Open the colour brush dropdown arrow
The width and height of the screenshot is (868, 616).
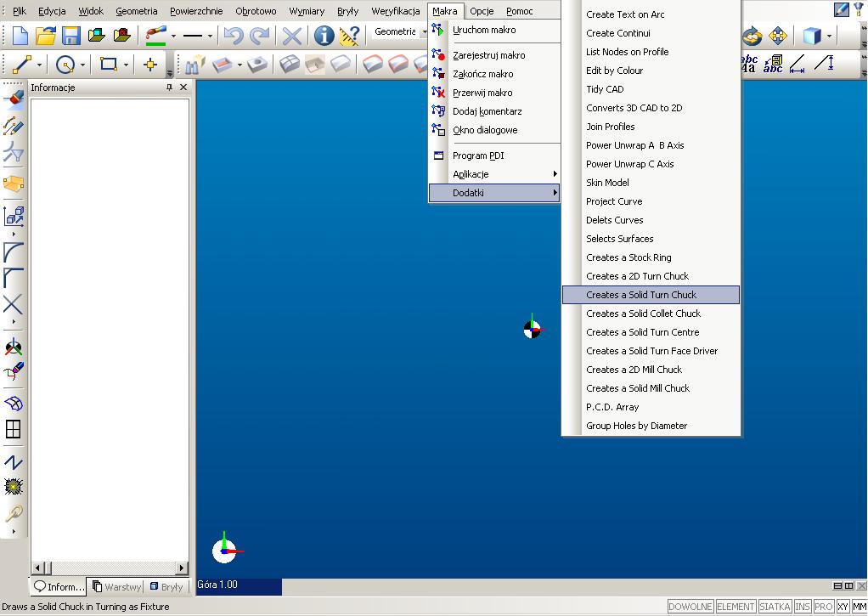pos(173,36)
